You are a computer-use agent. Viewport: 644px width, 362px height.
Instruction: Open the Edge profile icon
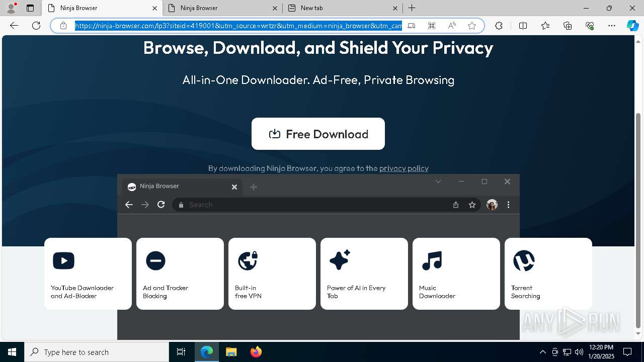pos(11,8)
